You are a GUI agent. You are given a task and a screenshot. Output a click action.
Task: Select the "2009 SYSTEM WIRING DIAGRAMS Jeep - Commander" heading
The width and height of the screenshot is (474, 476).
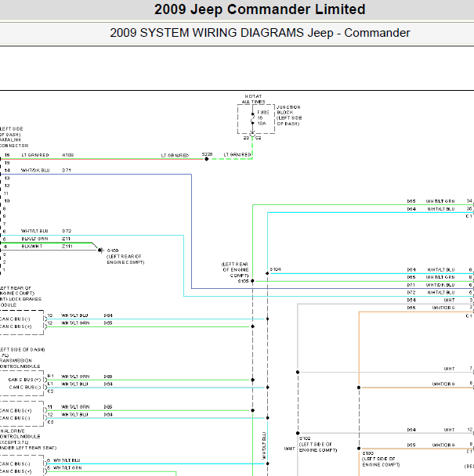click(260, 33)
